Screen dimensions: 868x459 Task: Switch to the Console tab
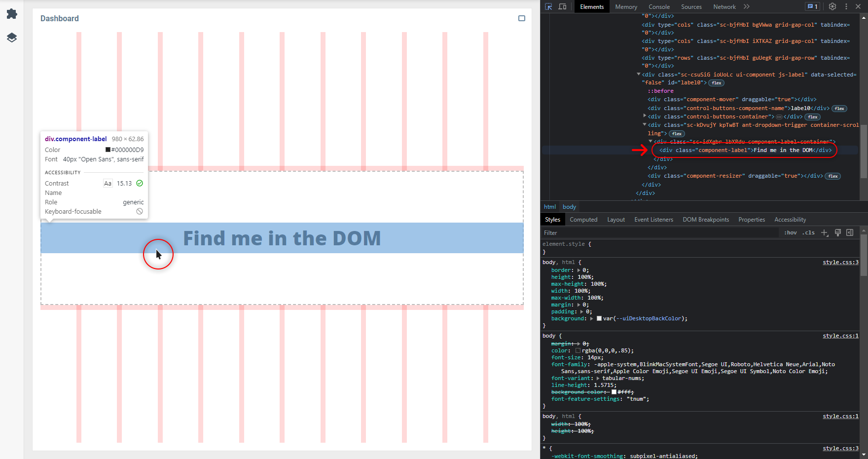pyautogui.click(x=659, y=7)
